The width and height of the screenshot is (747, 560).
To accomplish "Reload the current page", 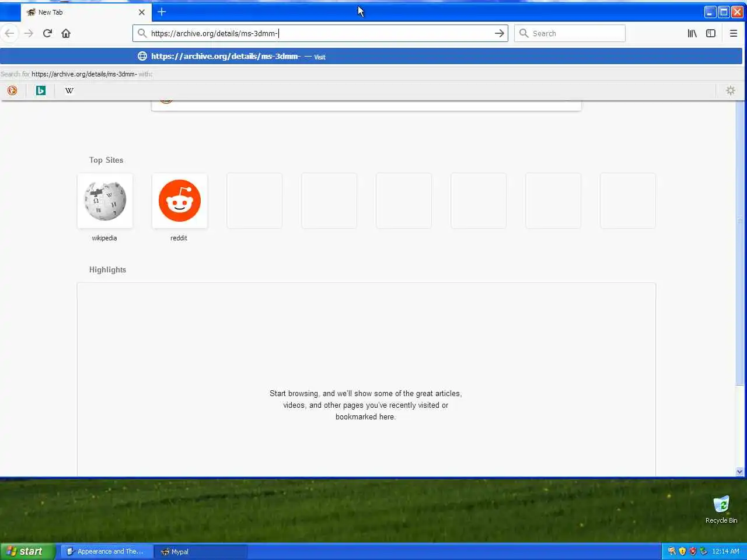I will [x=47, y=33].
